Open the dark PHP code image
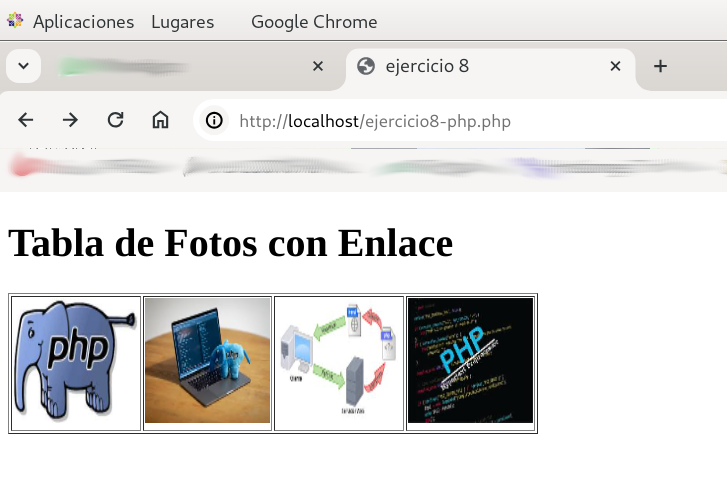Viewport: 727px width, 479px height. 470,360
